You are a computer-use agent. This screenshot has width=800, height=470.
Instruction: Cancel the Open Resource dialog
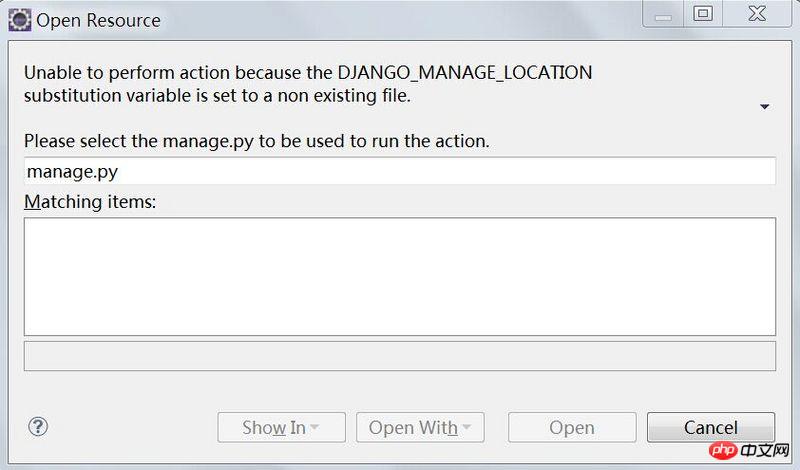click(710, 427)
